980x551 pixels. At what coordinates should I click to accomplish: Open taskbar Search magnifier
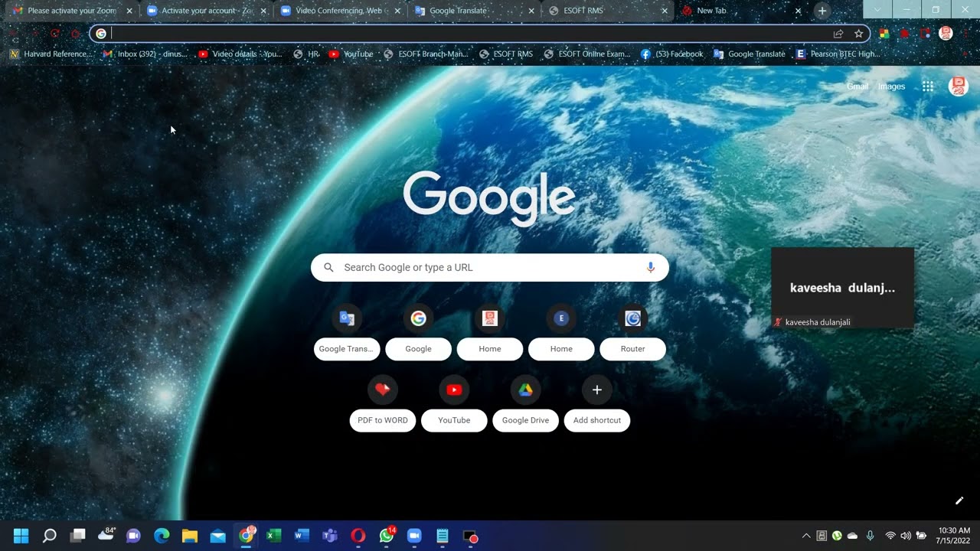[x=49, y=536]
